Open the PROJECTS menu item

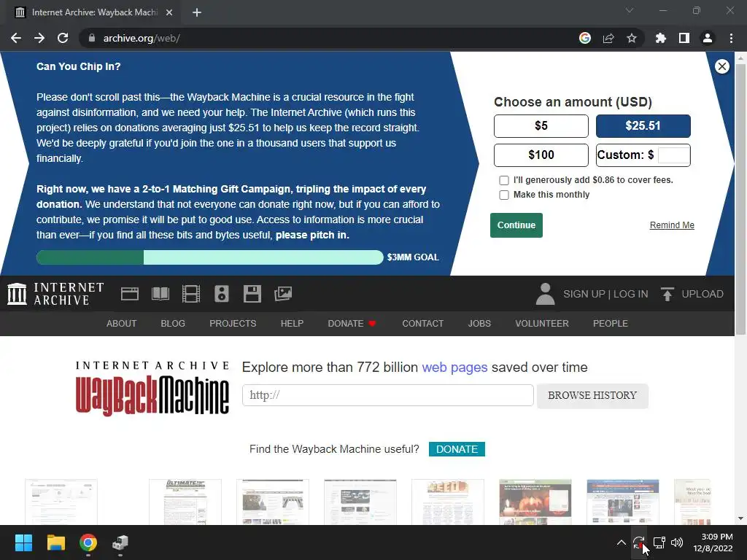(233, 323)
